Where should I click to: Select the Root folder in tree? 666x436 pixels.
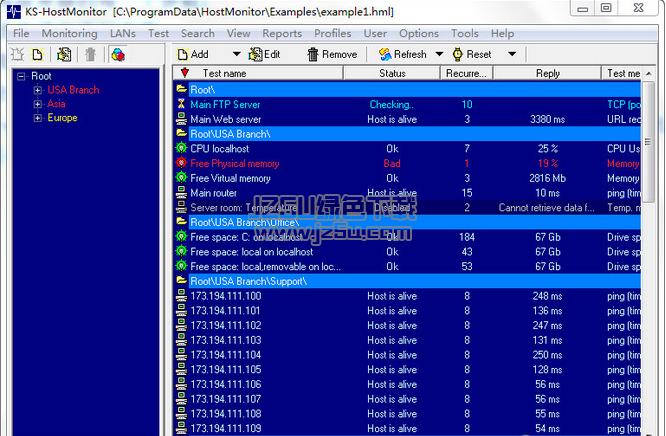[41, 76]
